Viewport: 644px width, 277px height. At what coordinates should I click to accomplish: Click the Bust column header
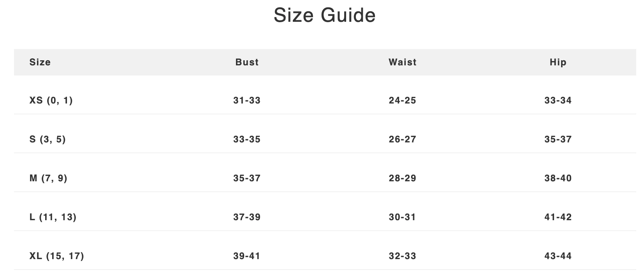point(247,62)
